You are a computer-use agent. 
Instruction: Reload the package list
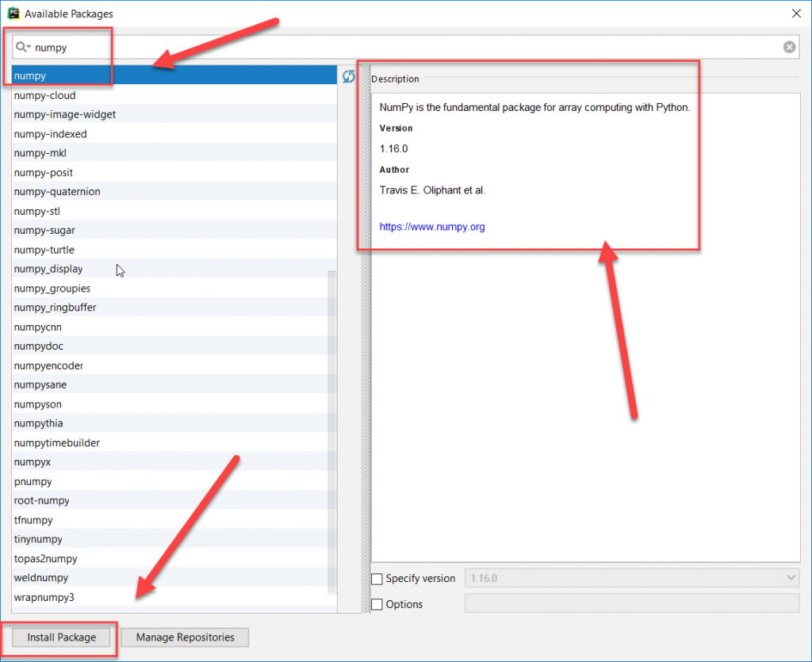(x=349, y=77)
